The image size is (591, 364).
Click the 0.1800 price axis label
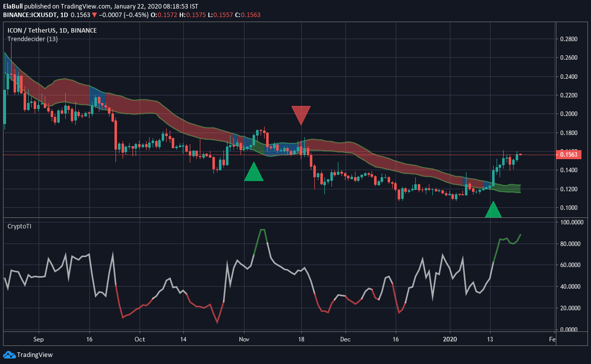pos(568,133)
